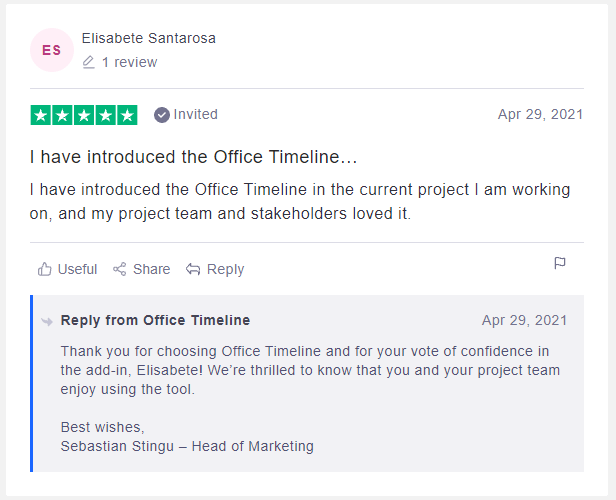
Task: Click the Reply arrow icon
Action: point(193,269)
